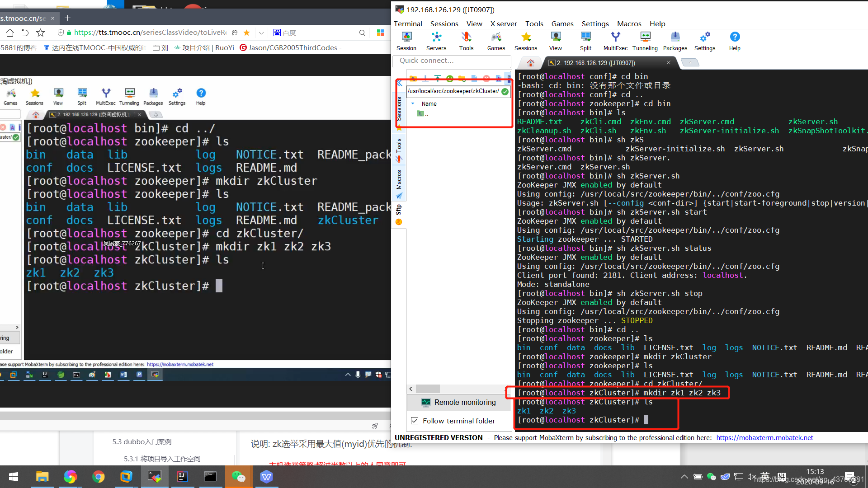Open WeChat from the Windows taskbar
The height and width of the screenshot is (488, 868).
pos(238,477)
